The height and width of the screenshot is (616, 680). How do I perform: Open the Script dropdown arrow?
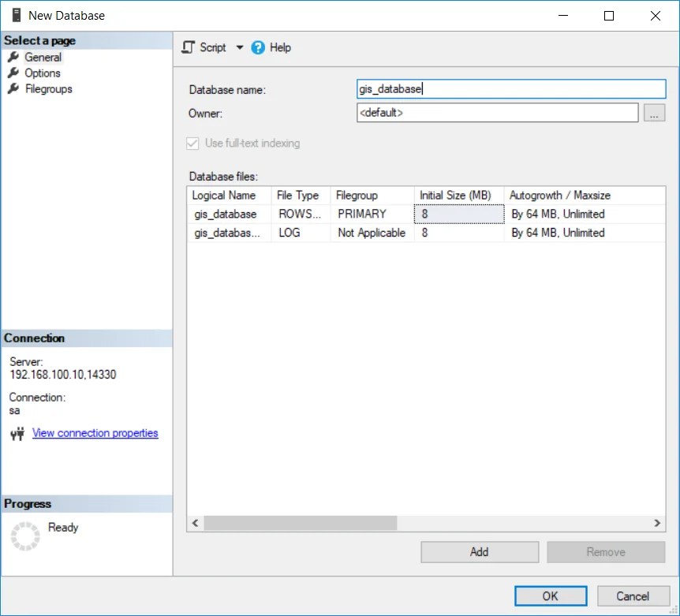tap(239, 47)
